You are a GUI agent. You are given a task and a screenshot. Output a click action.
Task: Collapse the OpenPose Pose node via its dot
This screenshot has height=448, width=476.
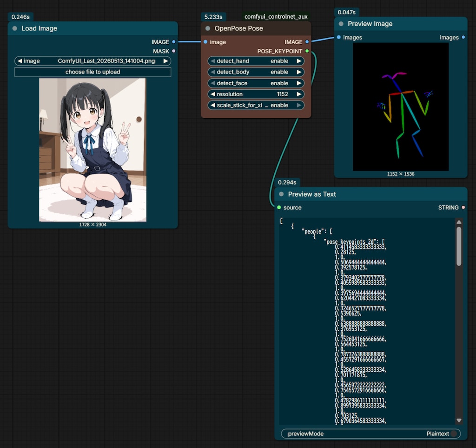[208, 28]
